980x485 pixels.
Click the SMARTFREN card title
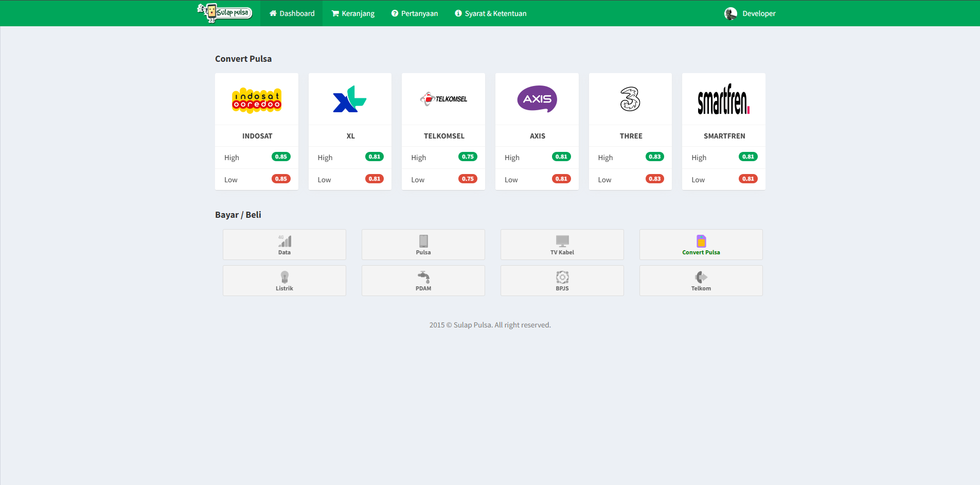[x=724, y=136]
